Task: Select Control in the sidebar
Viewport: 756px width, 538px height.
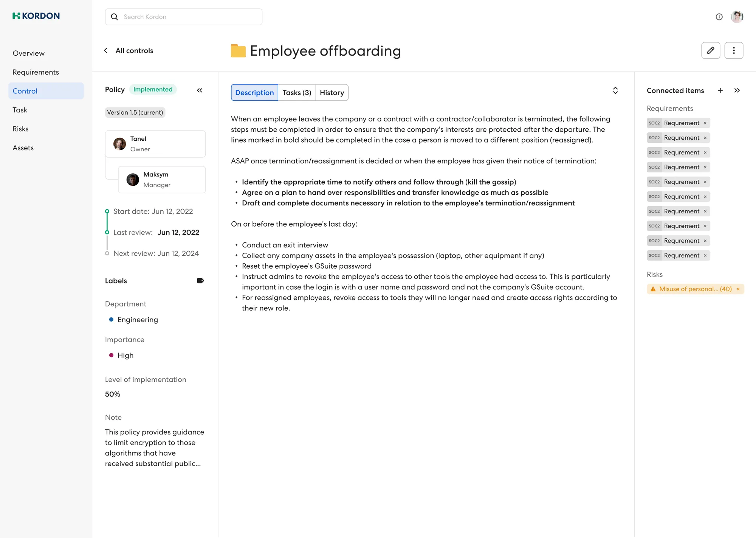Action: (46, 91)
